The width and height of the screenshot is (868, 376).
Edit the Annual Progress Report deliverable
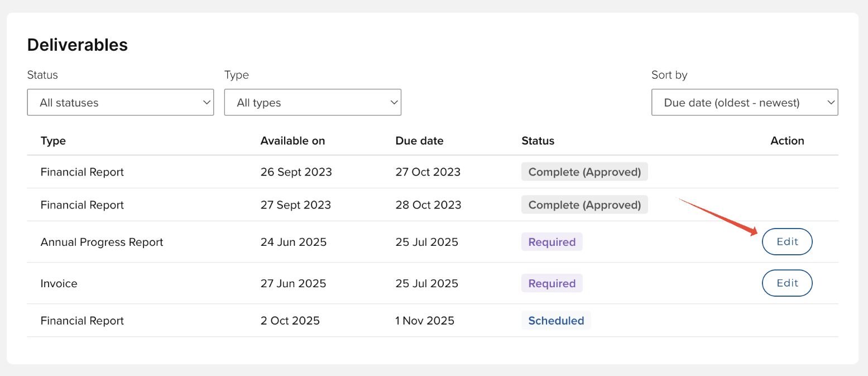[787, 242]
